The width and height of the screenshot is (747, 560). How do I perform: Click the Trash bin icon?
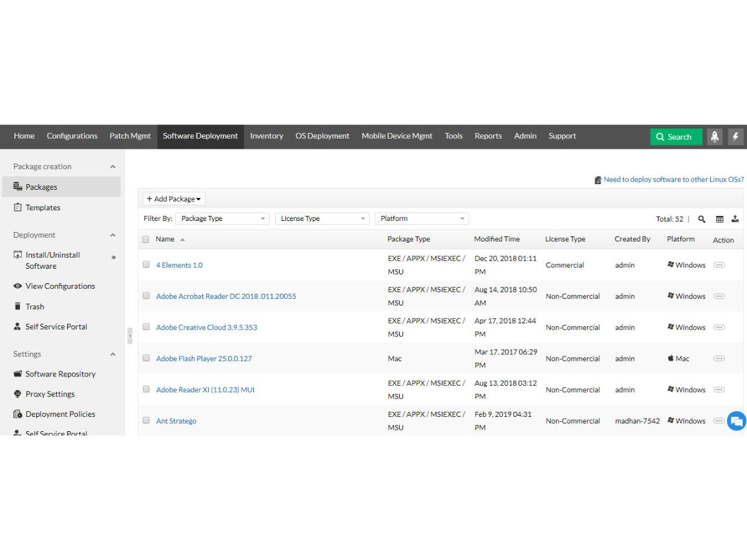[x=17, y=306]
